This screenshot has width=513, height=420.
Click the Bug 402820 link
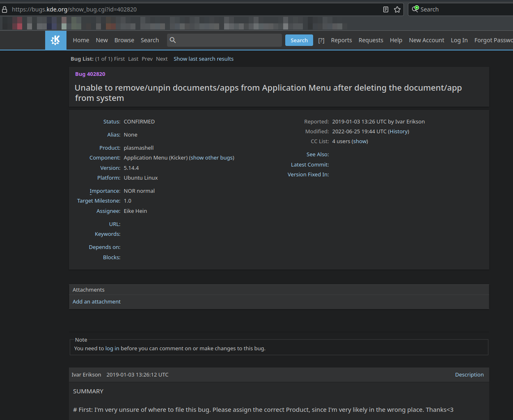coord(90,74)
